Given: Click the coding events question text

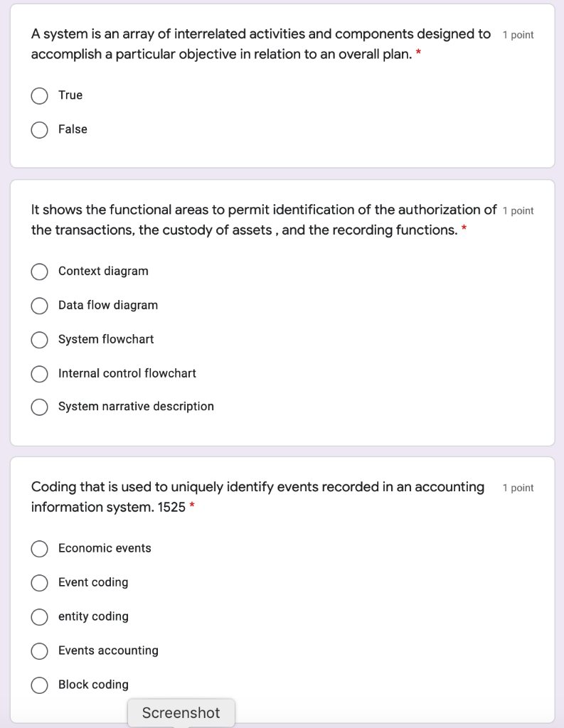Looking at the screenshot, I should 257,497.
